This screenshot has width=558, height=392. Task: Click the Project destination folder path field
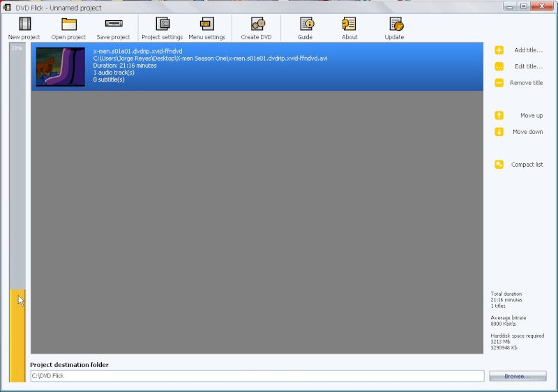[x=257, y=376]
